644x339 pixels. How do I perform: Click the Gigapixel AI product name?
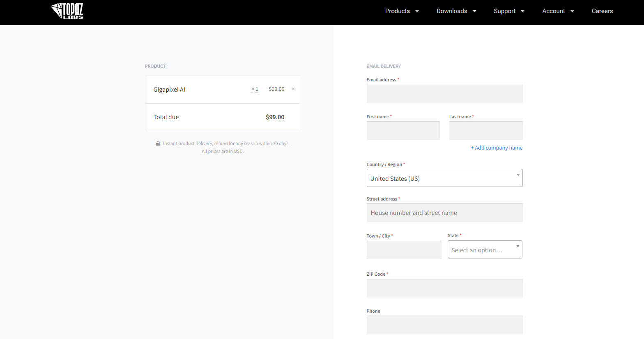(x=169, y=90)
